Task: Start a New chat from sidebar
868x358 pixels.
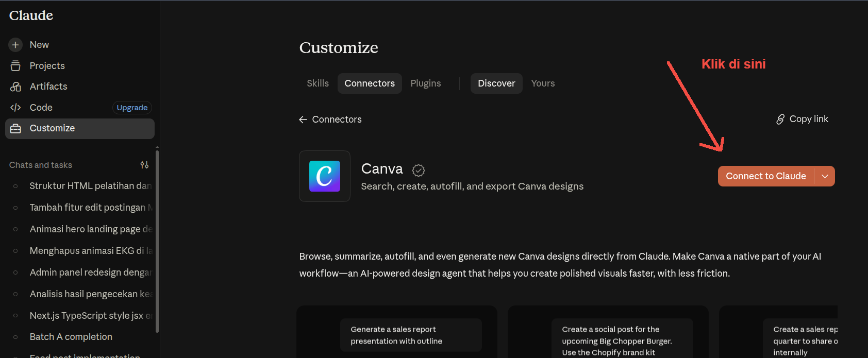Action: [x=80, y=45]
